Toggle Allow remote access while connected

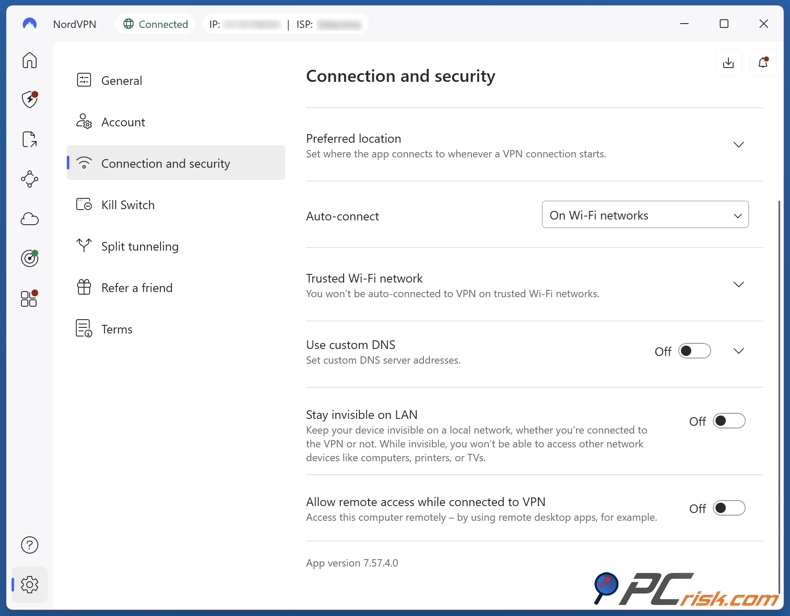point(729,508)
